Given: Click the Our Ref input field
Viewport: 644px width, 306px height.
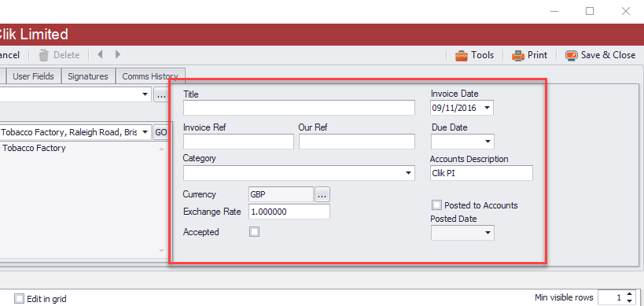Looking at the screenshot, I should click(x=357, y=142).
